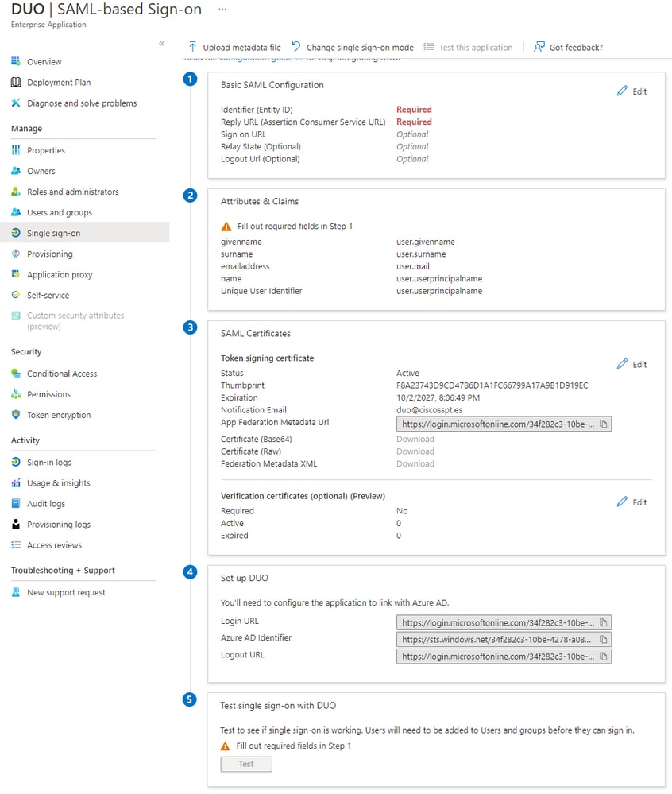The image size is (672, 794).
Task: Edit the Verification certificates section
Action: coord(631,502)
